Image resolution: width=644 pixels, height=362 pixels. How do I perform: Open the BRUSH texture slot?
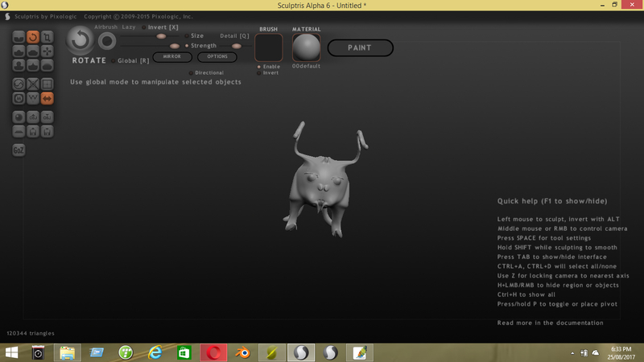point(269,47)
